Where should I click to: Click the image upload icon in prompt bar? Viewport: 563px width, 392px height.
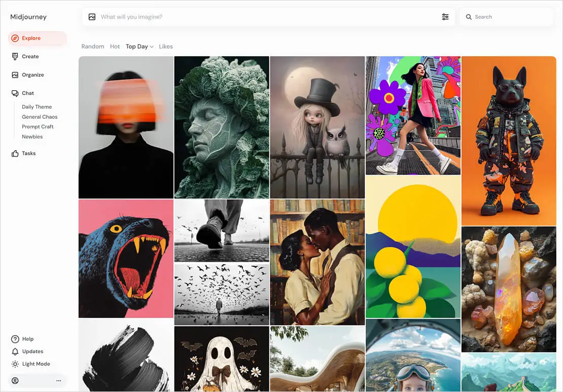point(92,17)
